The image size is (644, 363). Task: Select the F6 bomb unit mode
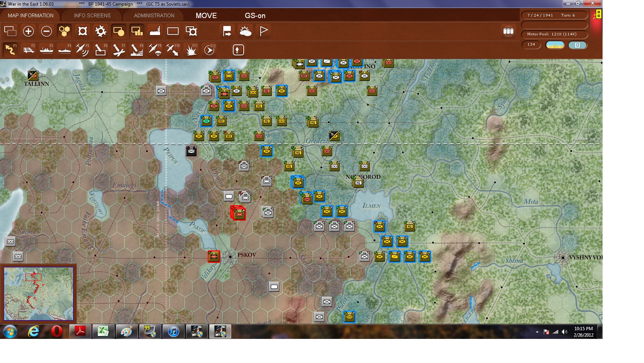(x=101, y=50)
